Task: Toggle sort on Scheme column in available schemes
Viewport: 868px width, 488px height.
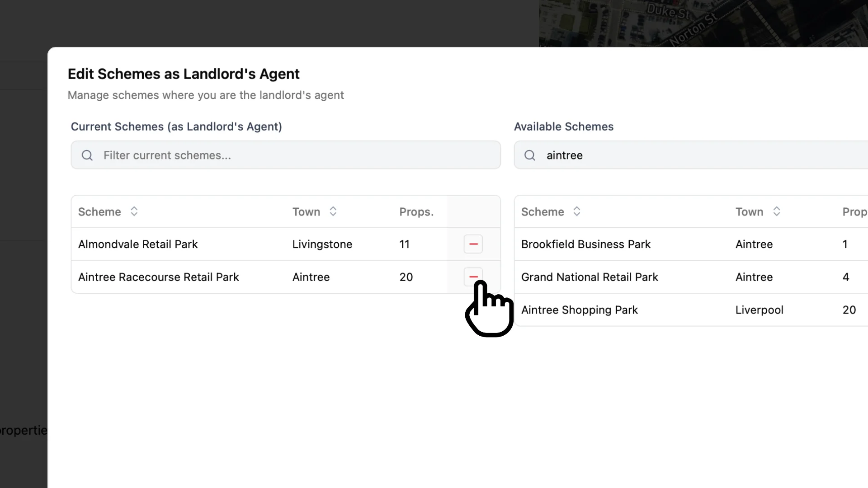Action: click(x=577, y=211)
